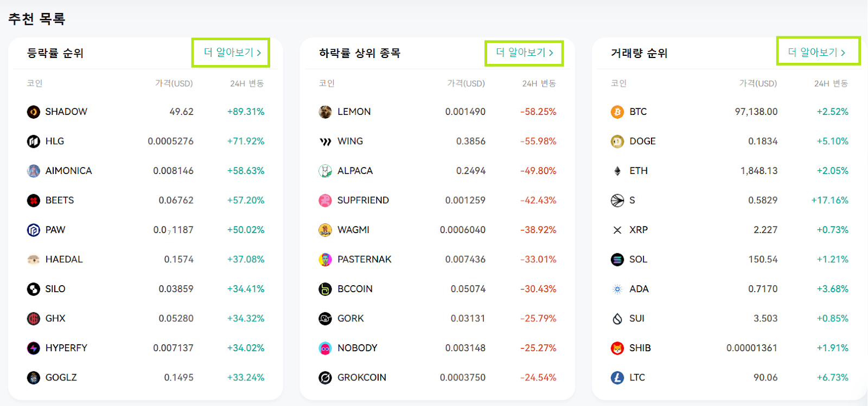Image resolution: width=868 pixels, height=406 pixels.
Task: Select the PASTERNAK coin entry
Action: [437, 260]
